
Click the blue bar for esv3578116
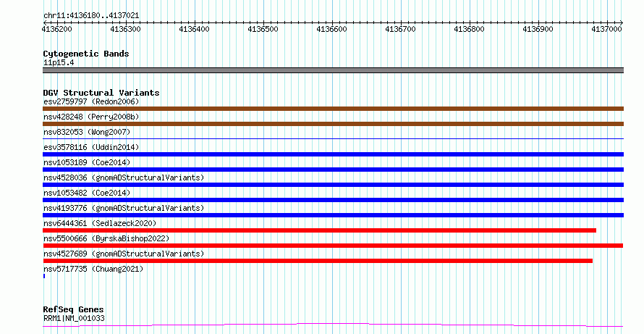[333, 154]
